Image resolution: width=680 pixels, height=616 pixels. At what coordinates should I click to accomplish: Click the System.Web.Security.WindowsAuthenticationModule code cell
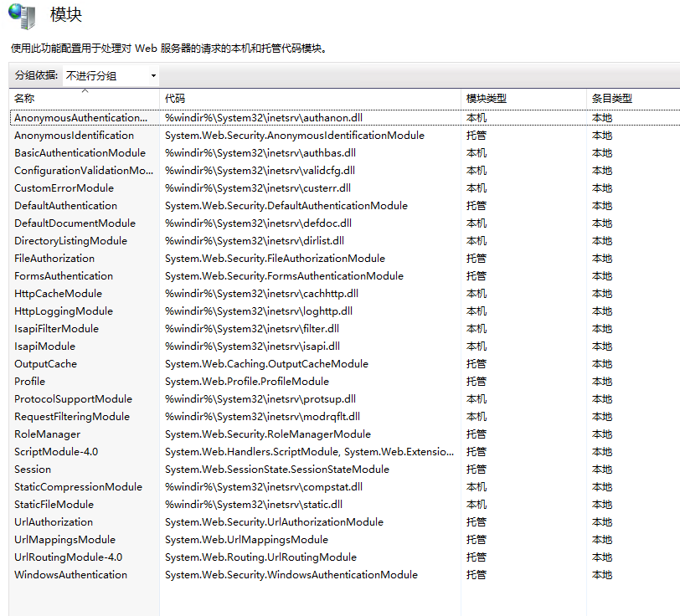291,575
